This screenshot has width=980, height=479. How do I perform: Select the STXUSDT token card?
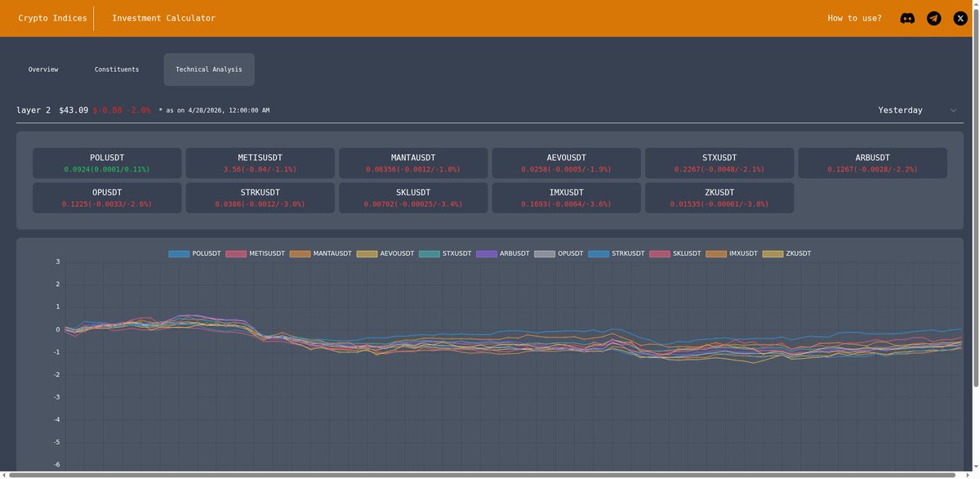(x=719, y=162)
